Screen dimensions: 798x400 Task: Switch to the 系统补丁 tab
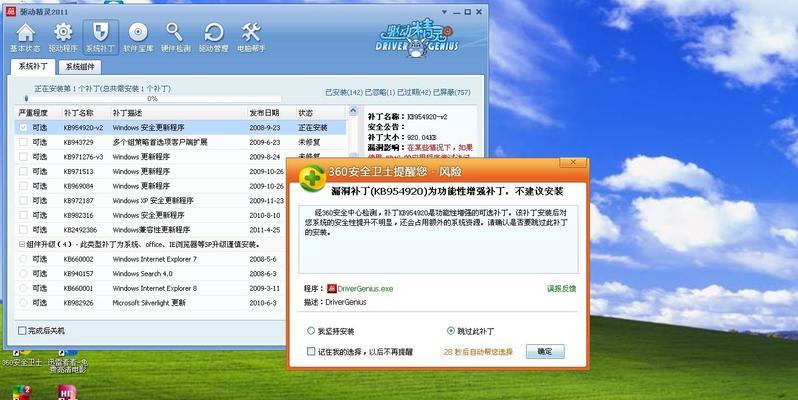click(33, 66)
